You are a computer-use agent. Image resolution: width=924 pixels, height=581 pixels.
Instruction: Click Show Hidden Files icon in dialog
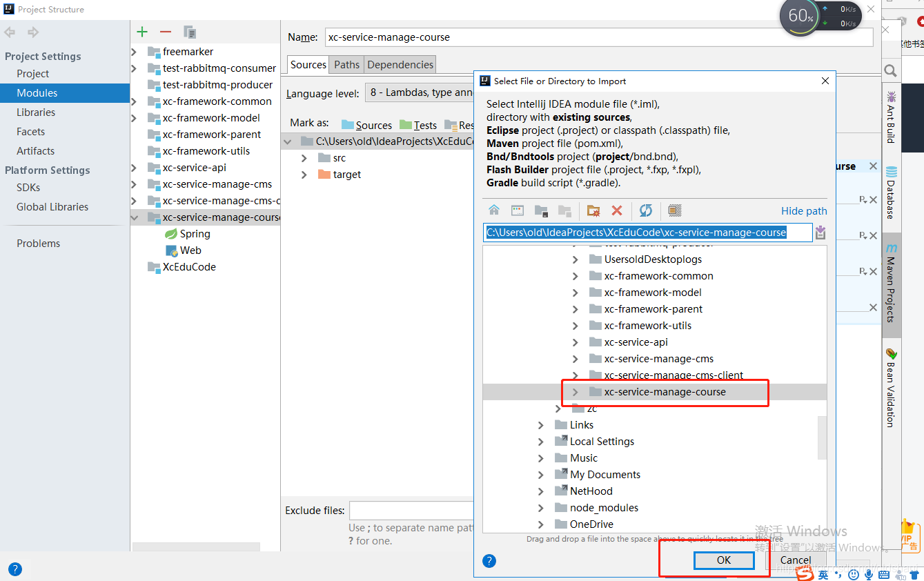(675, 210)
